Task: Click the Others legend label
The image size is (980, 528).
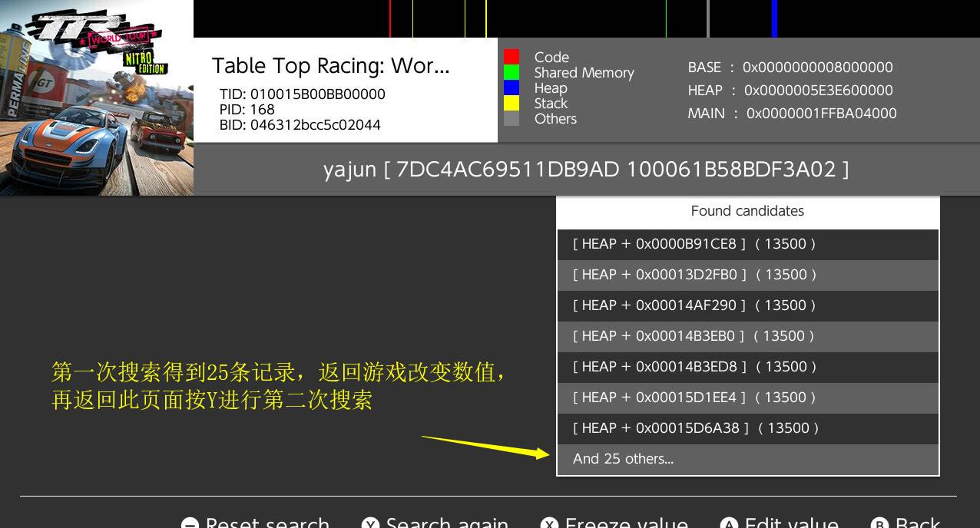Action: pos(555,119)
